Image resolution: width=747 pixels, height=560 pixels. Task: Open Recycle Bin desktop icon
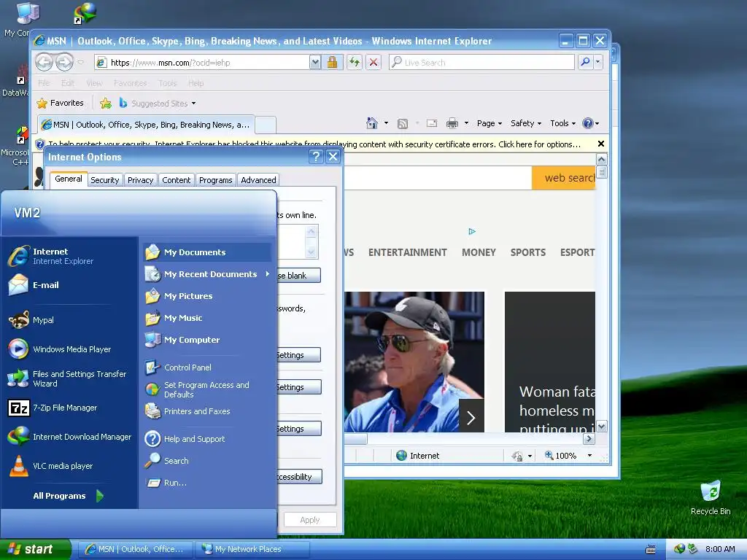coord(711,497)
